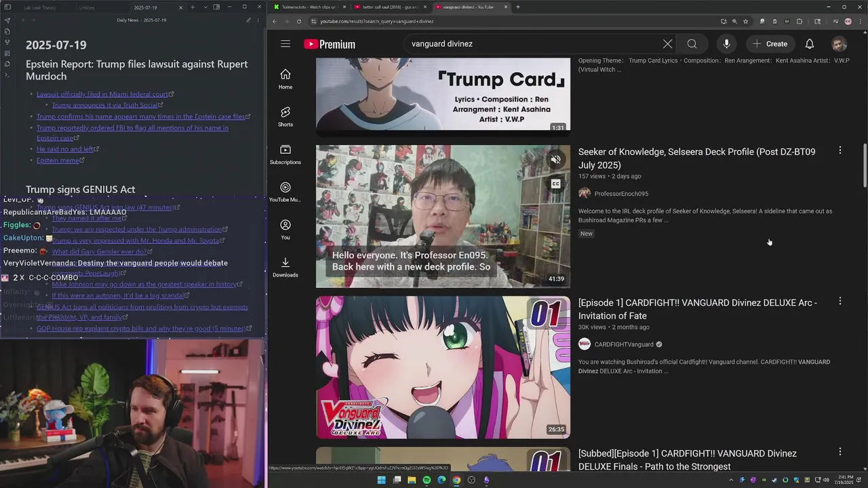Open a new Chrome tab
The image size is (868, 488).
(x=518, y=7)
